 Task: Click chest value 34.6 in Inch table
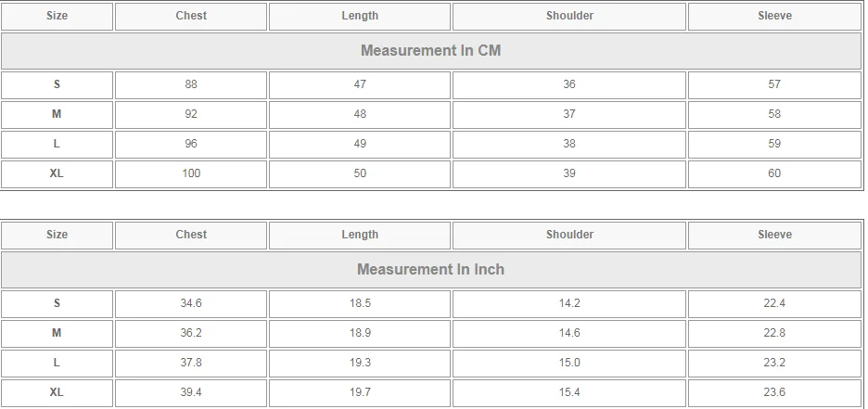(191, 304)
